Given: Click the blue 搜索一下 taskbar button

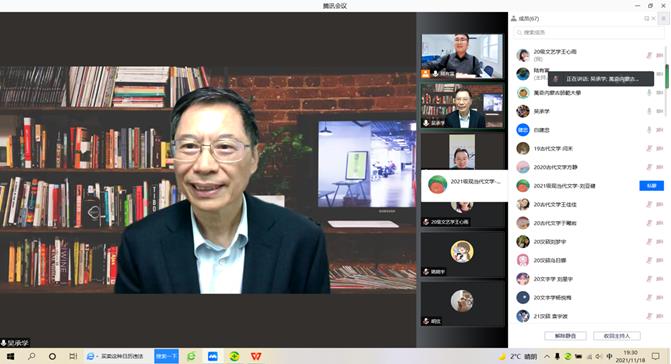Looking at the screenshot, I should click(x=166, y=356).
